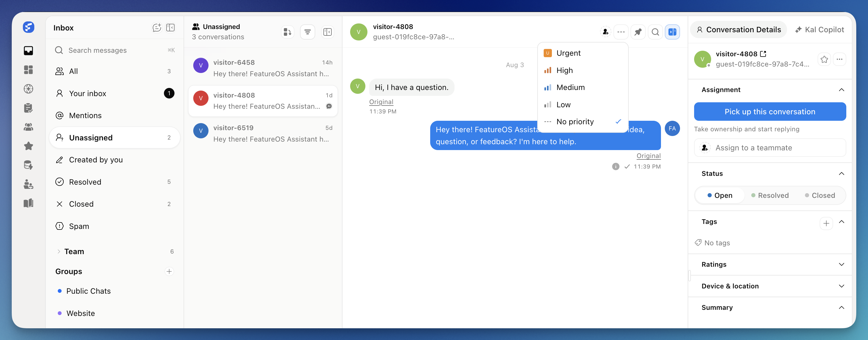Viewport: 868px width, 340px height.
Task: Open the Resolved conversations view
Action: [115, 182]
